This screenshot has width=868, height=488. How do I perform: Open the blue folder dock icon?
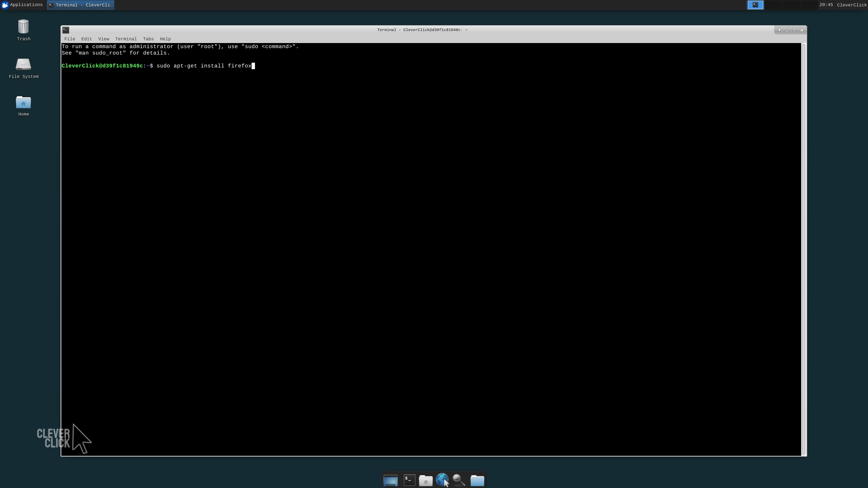click(477, 480)
